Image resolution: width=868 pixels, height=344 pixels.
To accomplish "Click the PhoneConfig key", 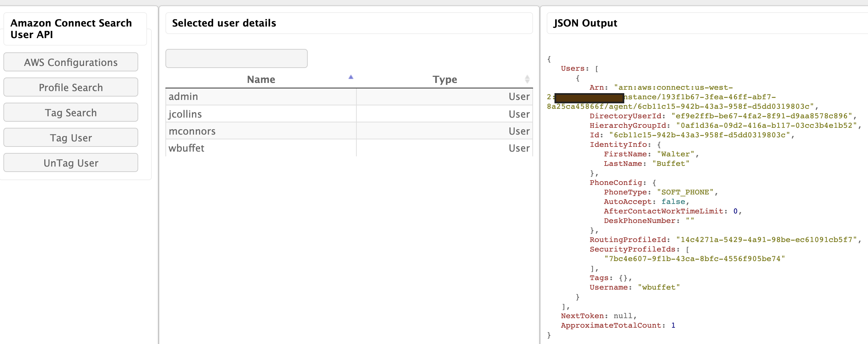I will click(616, 183).
